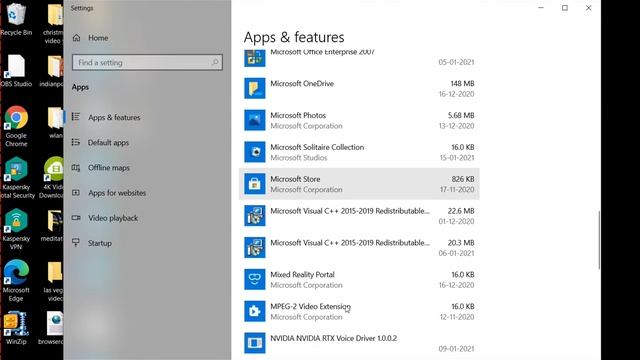Image resolution: width=640 pixels, height=360 pixels.
Task: Select the Microsoft OneDrive app icon
Action: 255,88
